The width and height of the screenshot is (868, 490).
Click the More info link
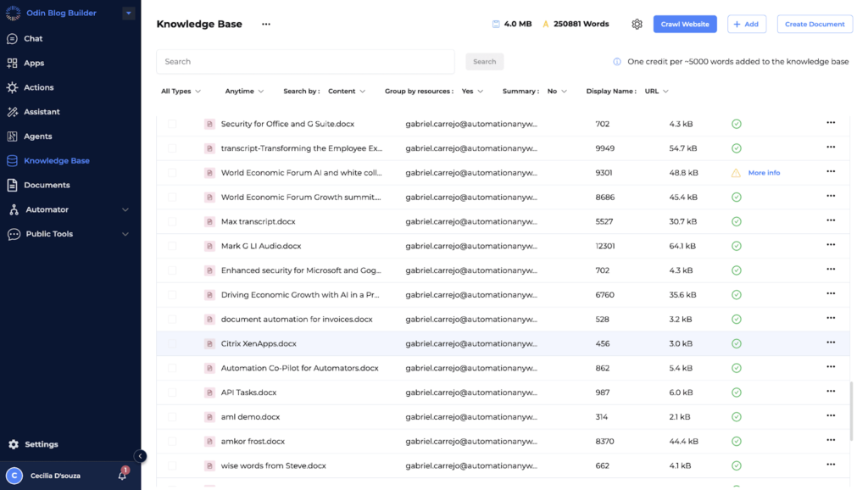tap(764, 173)
